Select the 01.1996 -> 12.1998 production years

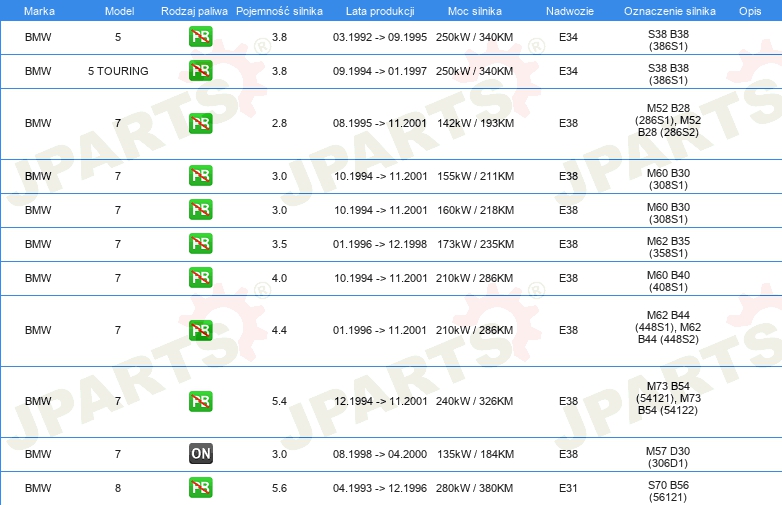(380, 244)
